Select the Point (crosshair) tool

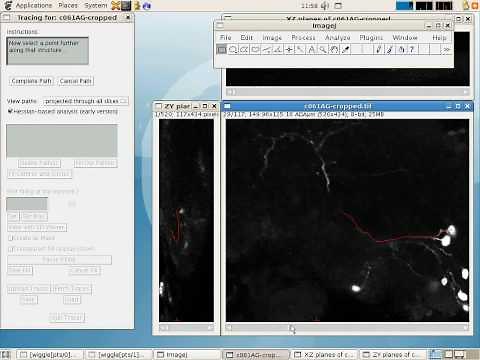289,50
